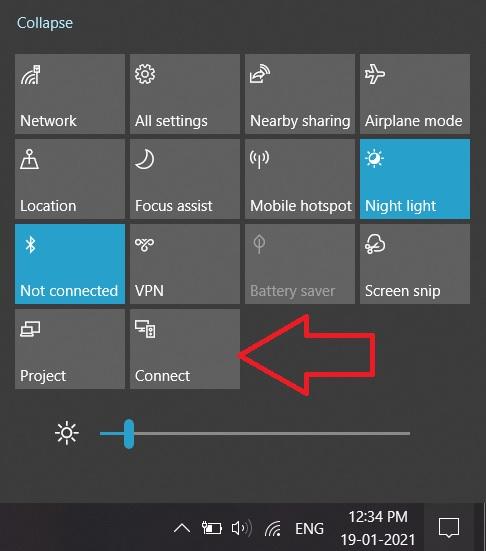Collapse the quick actions panel
This screenshot has height=551, width=486.
point(45,23)
